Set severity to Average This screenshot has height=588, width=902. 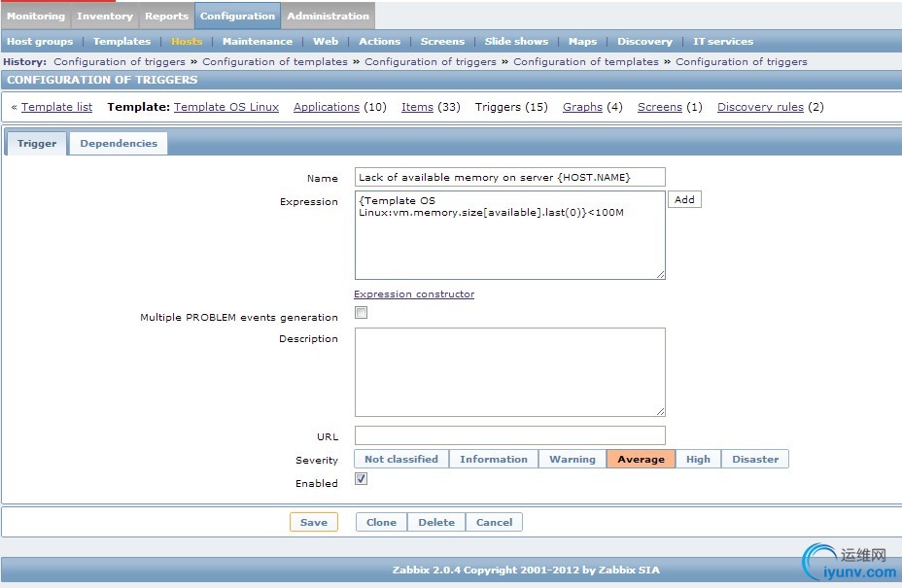click(641, 459)
